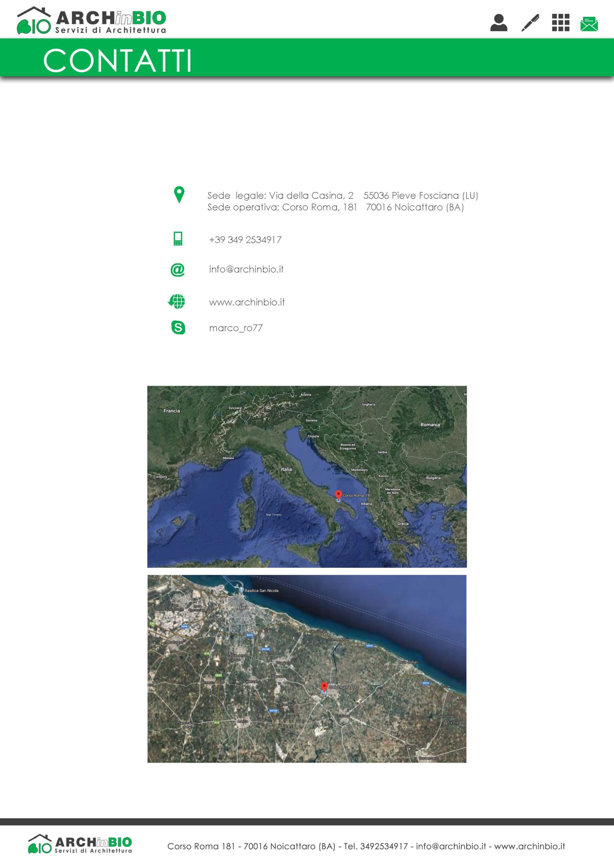Click the Sede operativa address line
The image size is (614, 868).
coord(335,207)
